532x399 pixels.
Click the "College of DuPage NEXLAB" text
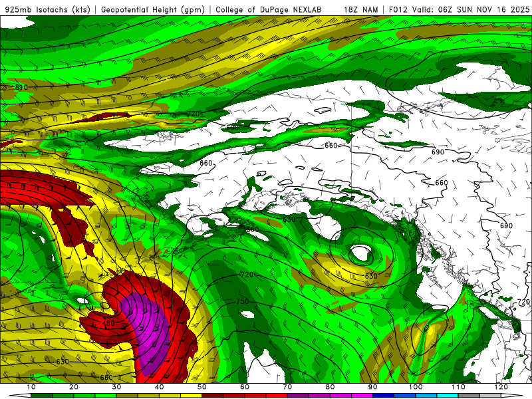click(269, 10)
